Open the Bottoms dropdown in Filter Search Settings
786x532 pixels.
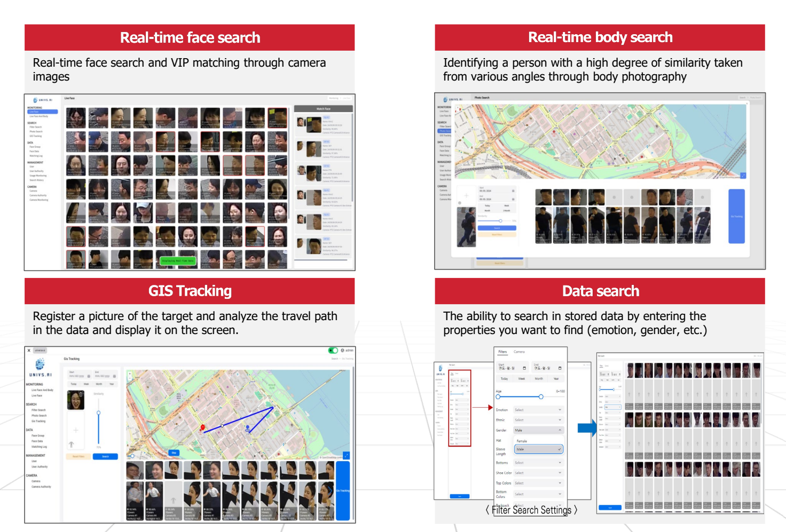pyautogui.click(x=538, y=463)
